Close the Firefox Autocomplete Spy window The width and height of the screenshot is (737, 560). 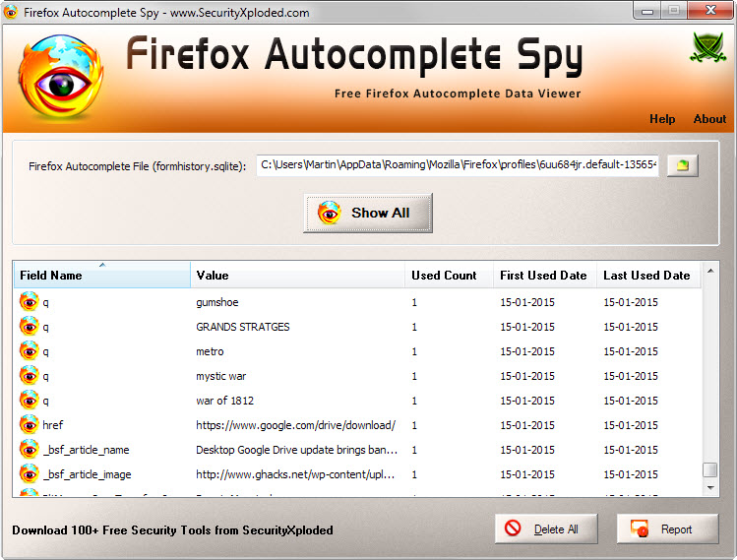click(710, 11)
